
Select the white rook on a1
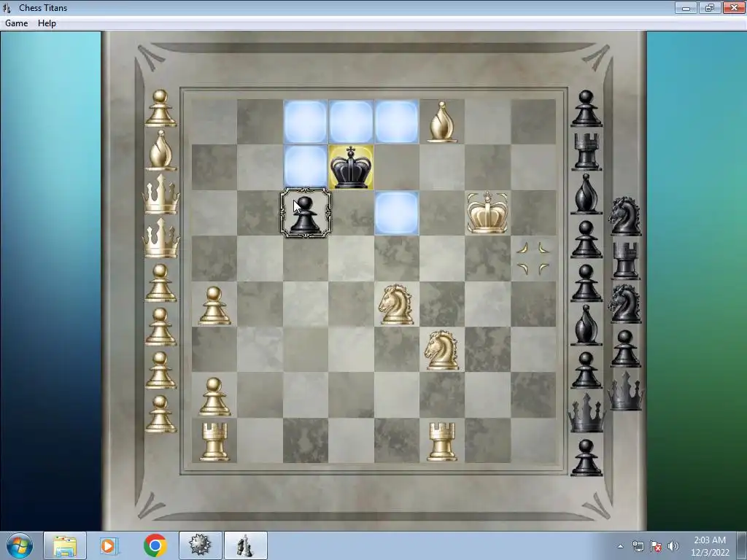coord(214,441)
